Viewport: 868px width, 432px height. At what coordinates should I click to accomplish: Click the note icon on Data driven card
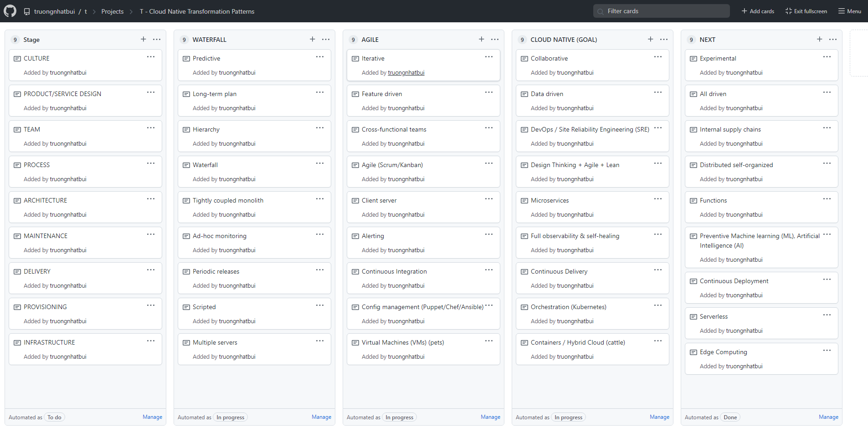(524, 94)
